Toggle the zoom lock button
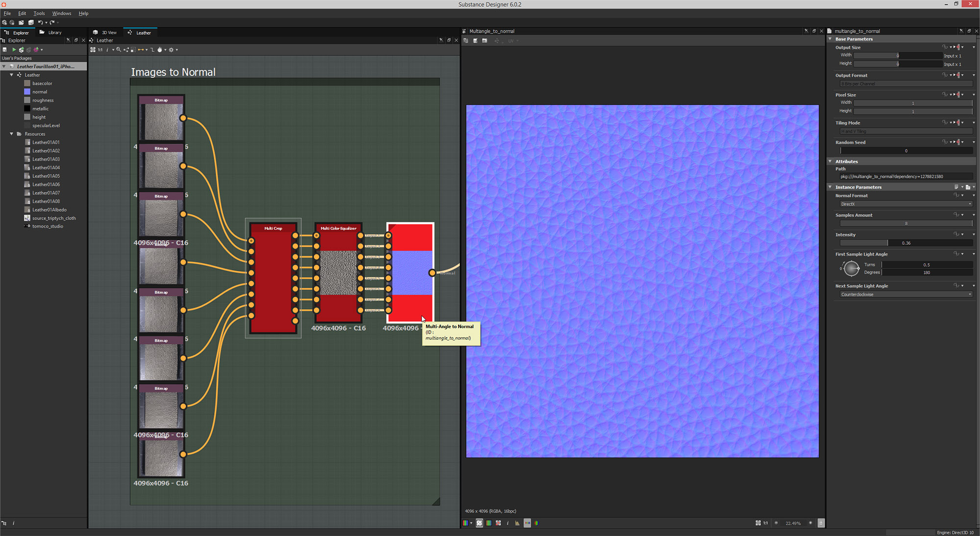Viewport: 980px width, 536px height. (821, 523)
